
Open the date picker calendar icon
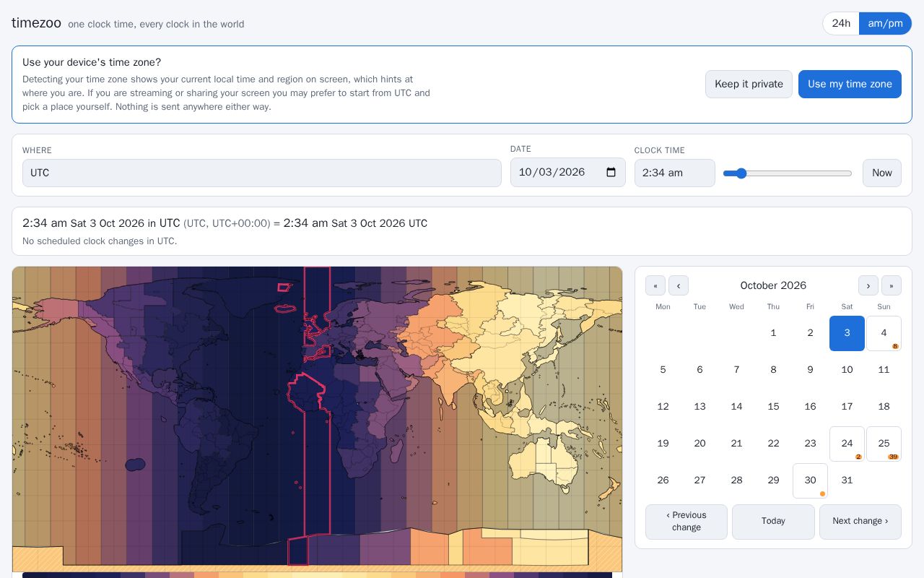(611, 173)
